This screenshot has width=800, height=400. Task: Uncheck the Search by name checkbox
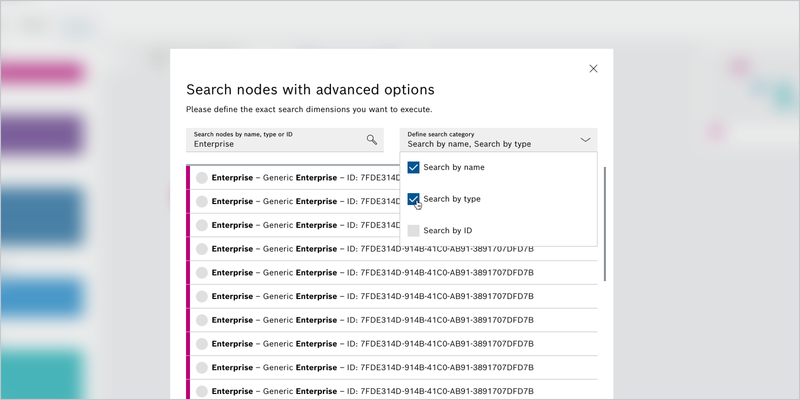pos(414,168)
